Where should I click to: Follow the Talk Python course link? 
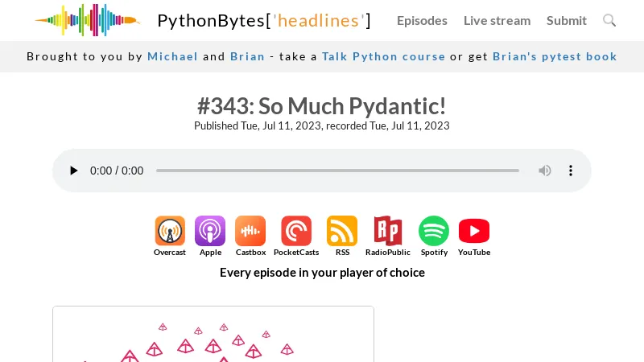[383, 56]
